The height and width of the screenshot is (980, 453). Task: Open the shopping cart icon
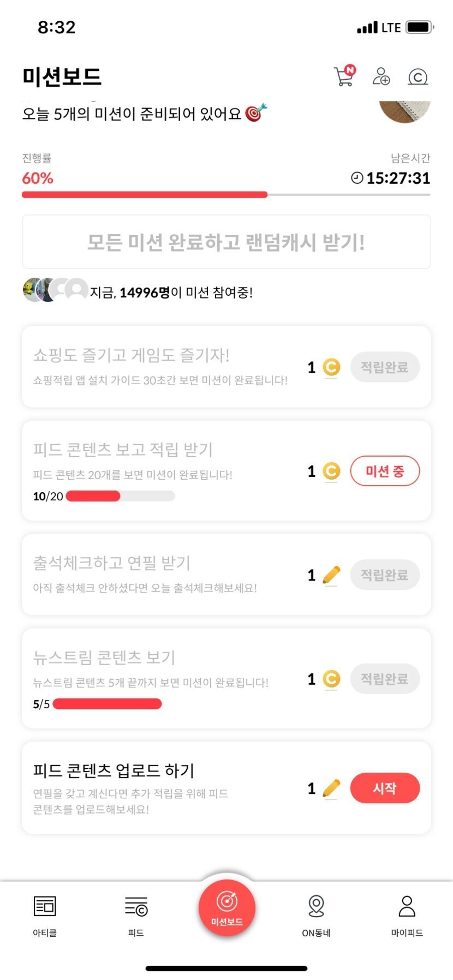click(344, 76)
